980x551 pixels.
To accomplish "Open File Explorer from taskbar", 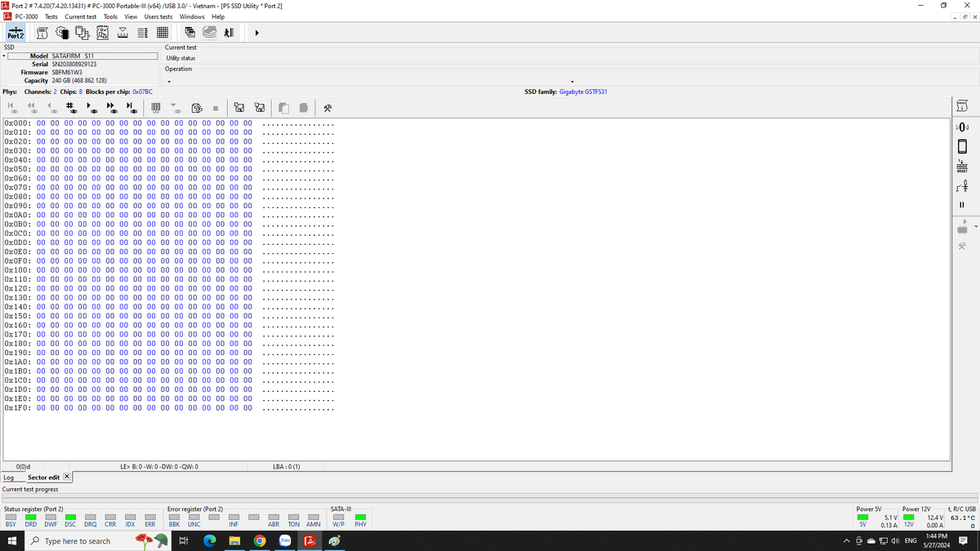I will pos(234,541).
